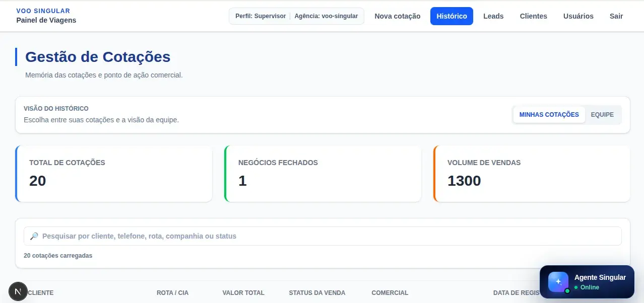644x303 pixels.
Task: Click Sair to log out
Action: pos(616,16)
